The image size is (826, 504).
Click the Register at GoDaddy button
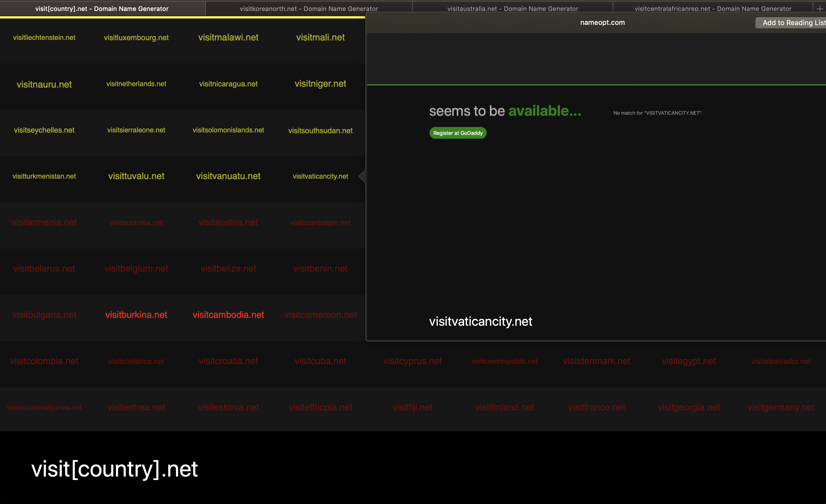(458, 133)
